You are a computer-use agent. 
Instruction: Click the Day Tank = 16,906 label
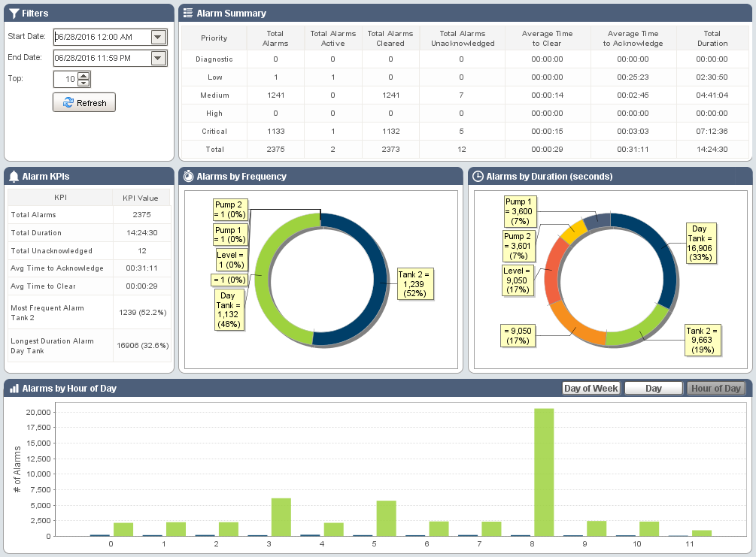pyautogui.click(x=702, y=243)
